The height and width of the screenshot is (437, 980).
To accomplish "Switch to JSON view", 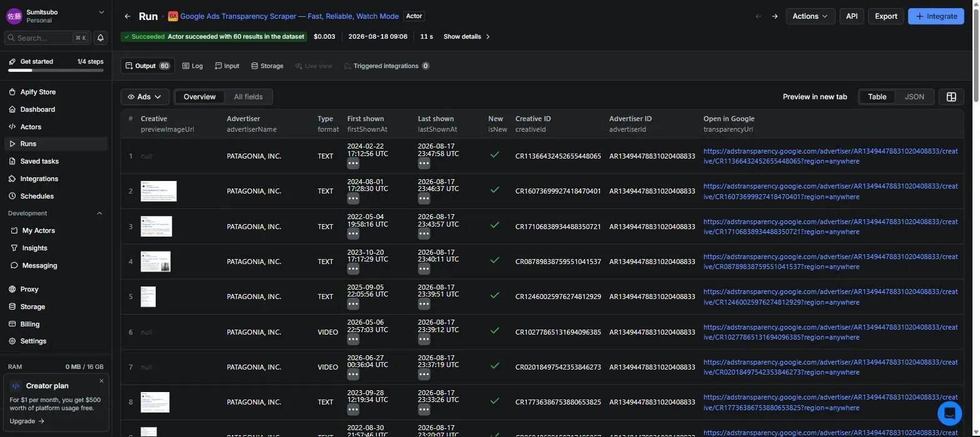I will click(914, 97).
